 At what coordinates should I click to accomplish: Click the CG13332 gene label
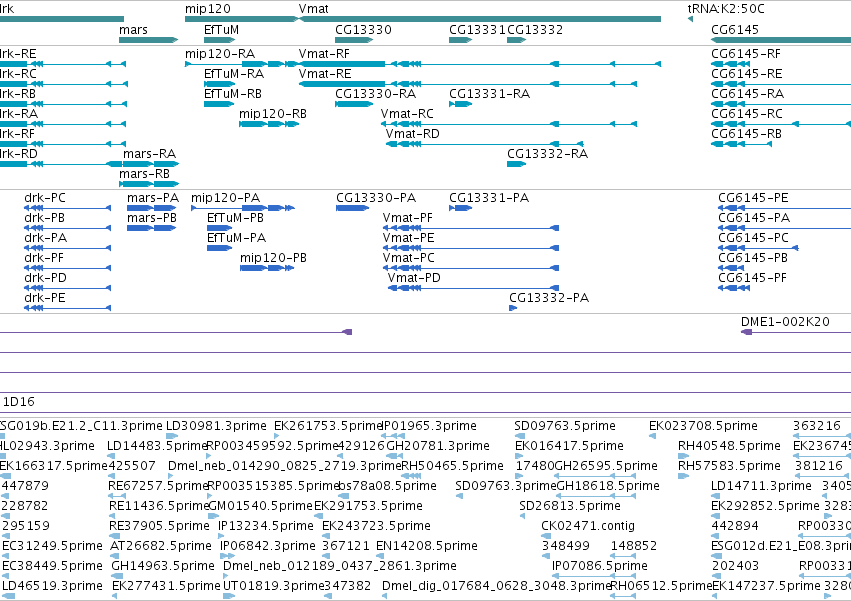click(x=535, y=30)
